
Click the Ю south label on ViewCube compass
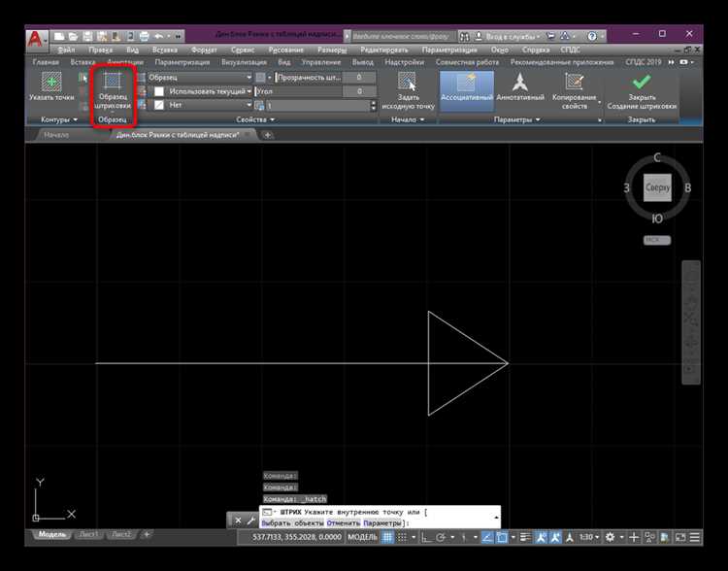656,218
